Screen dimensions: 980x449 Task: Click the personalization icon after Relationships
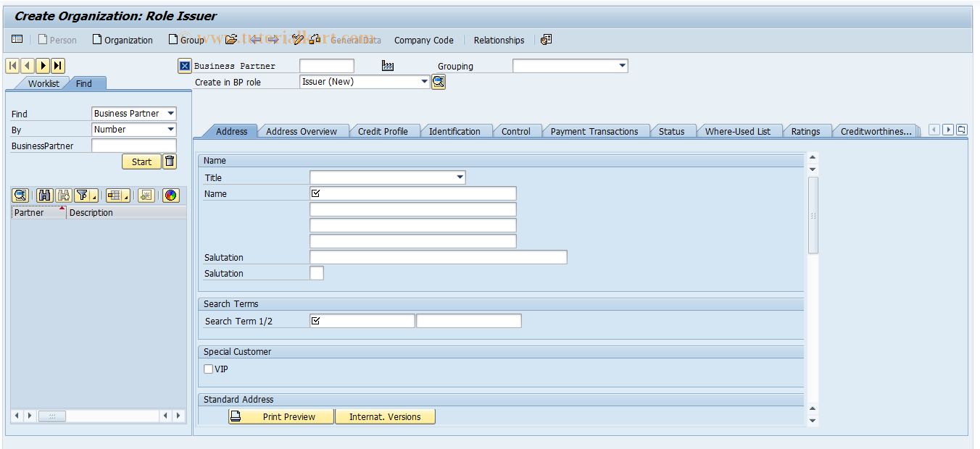(x=546, y=40)
